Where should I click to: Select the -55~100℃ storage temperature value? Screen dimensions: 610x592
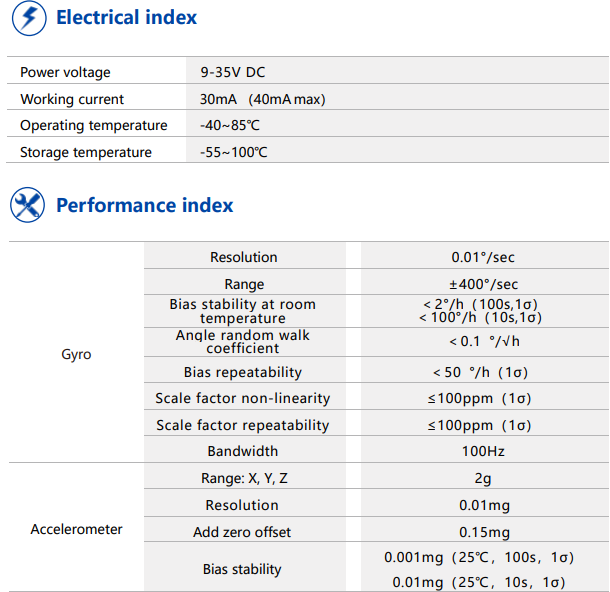pyautogui.click(x=233, y=152)
